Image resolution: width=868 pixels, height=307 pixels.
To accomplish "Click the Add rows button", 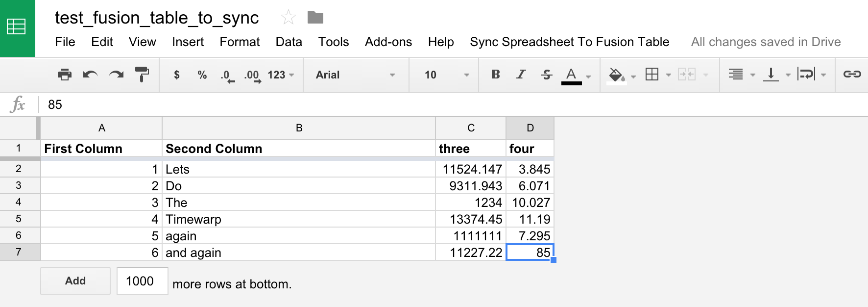I will pyautogui.click(x=75, y=281).
